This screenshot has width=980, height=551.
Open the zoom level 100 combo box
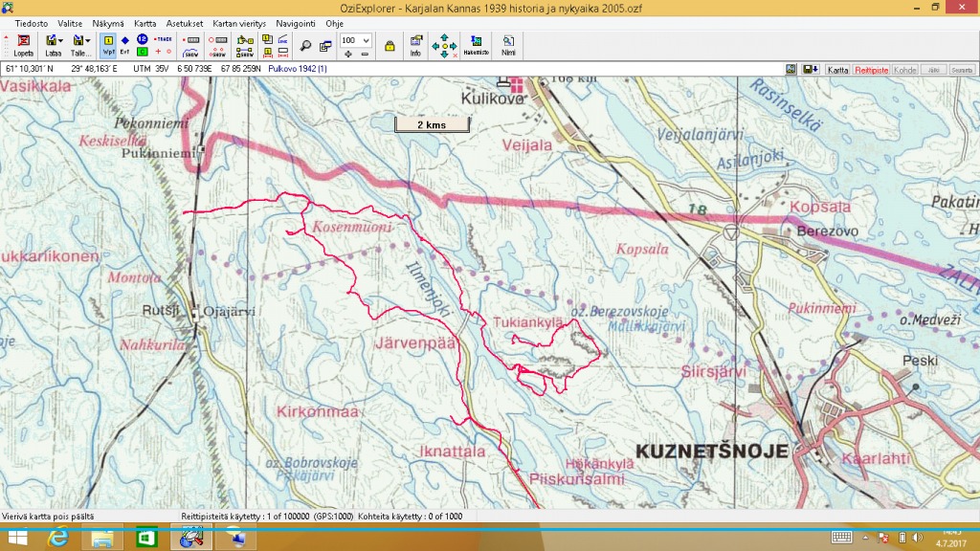356,40
